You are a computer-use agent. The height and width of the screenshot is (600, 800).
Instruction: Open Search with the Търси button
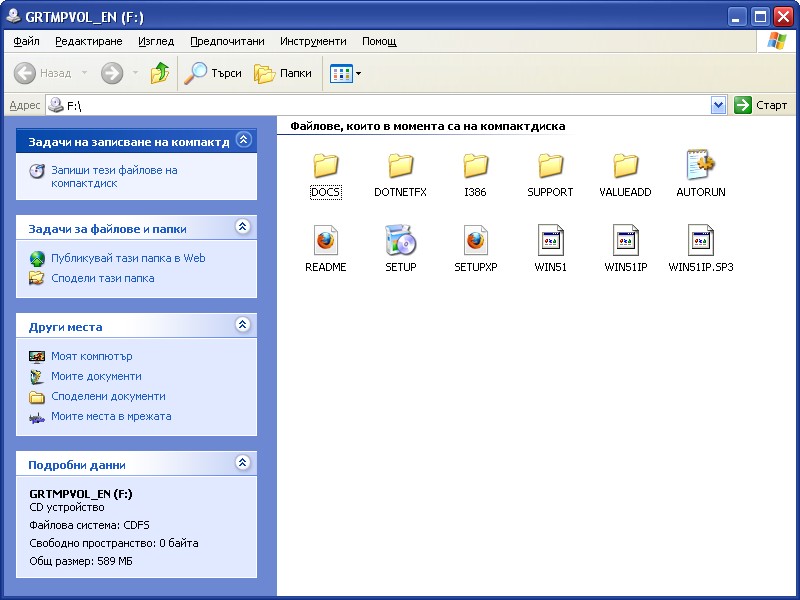pyautogui.click(x=213, y=73)
